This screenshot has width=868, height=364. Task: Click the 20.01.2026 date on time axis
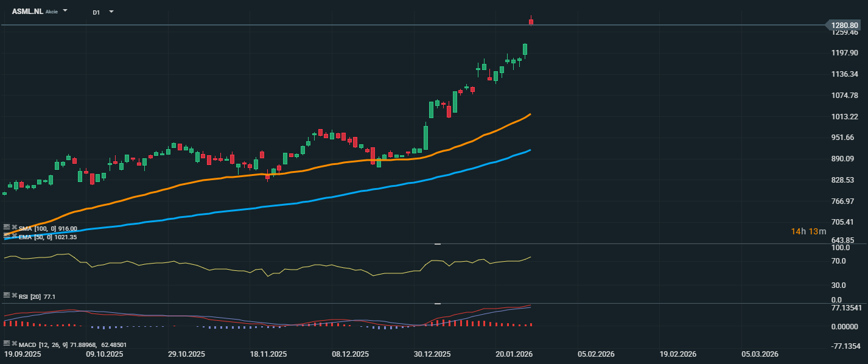514,354
